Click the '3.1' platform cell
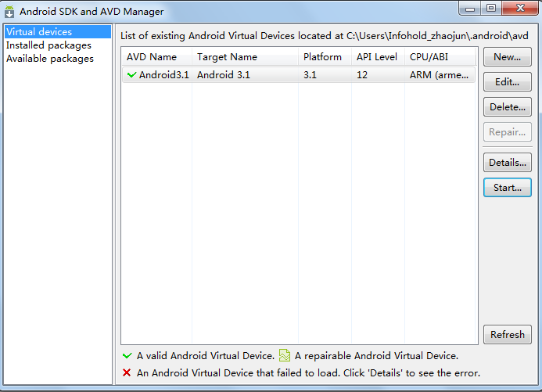The height and width of the screenshot is (392, 542). (x=310, y=75)
